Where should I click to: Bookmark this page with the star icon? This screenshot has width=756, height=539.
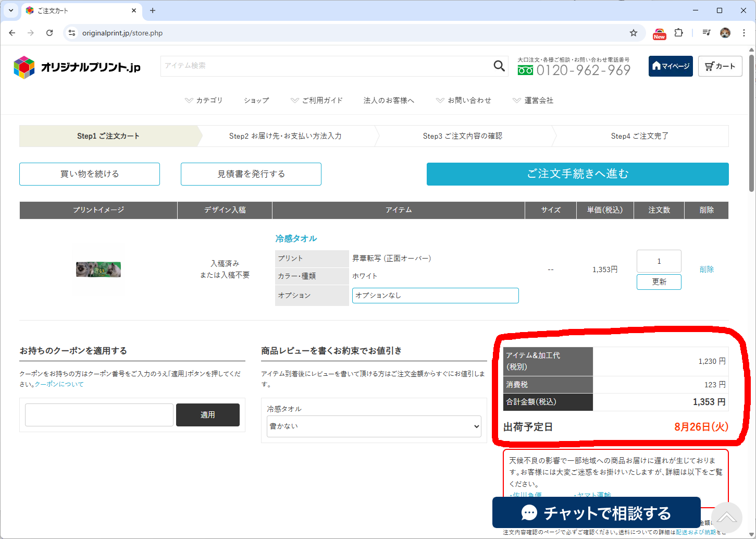[x=633, y=33]
